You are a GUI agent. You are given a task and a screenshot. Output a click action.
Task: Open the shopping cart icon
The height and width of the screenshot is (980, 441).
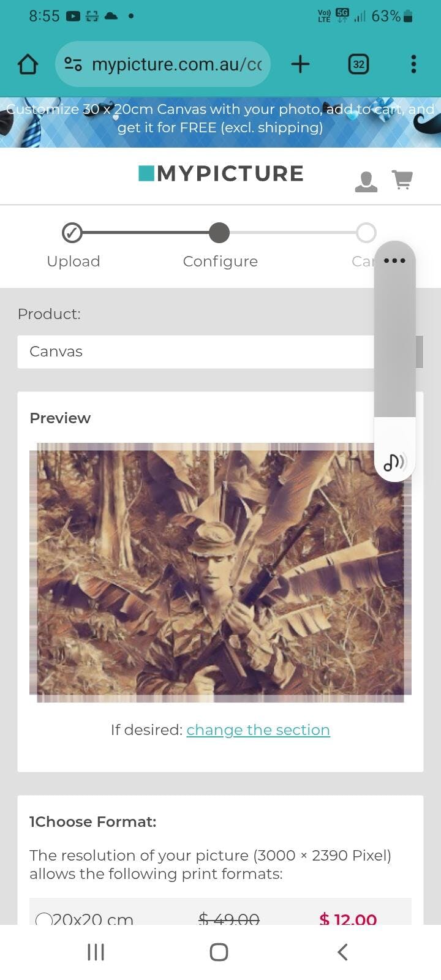click(x=402, y=180)
